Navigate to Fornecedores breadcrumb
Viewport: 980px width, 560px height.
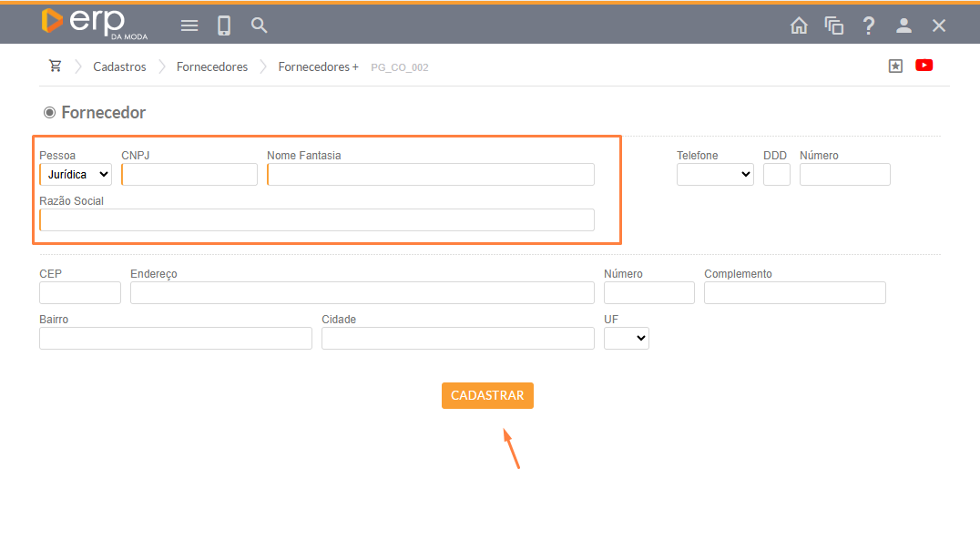[x=212, y=66]
